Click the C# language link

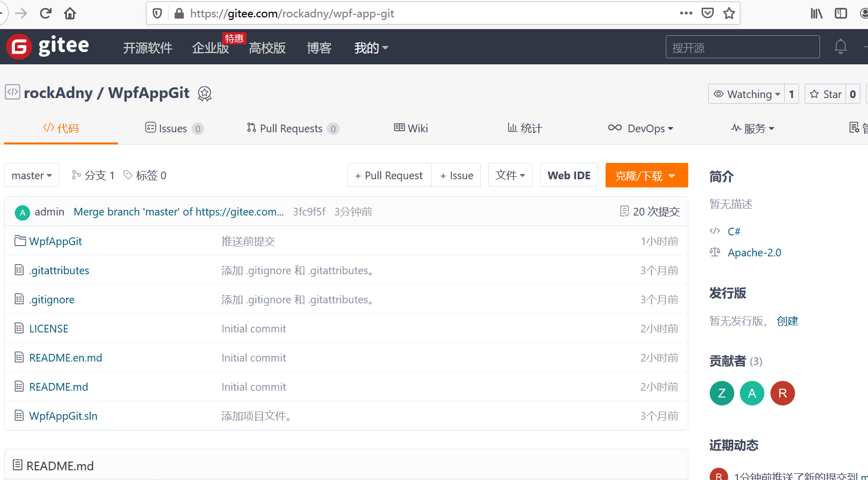[734, 231]
